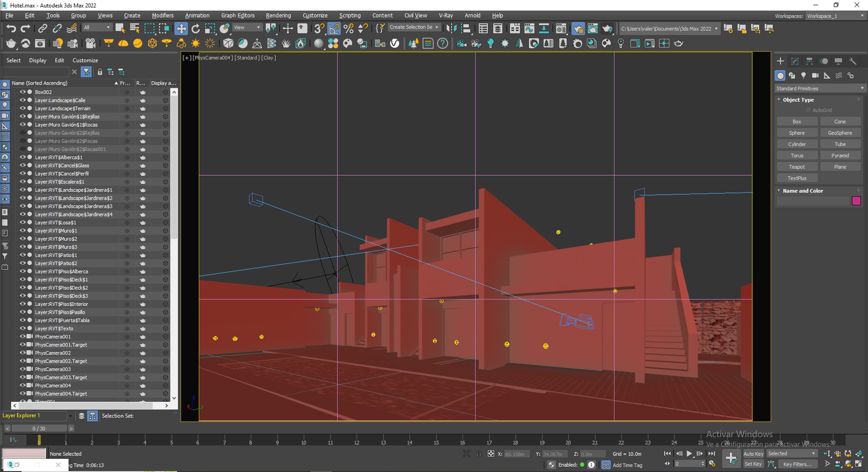
Task: Toggle visibility of Layer:RVT$Alberca$1
Action: coord(22,157)
